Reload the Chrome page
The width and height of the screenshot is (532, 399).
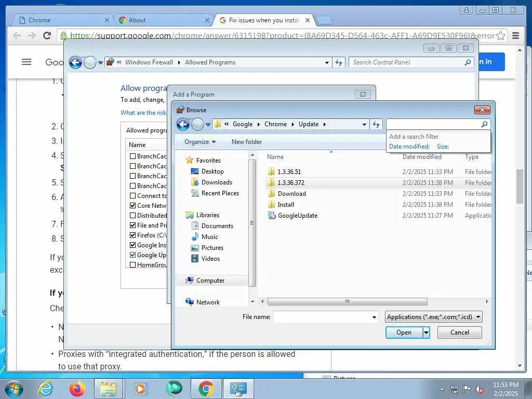click(x=47, y=35)
